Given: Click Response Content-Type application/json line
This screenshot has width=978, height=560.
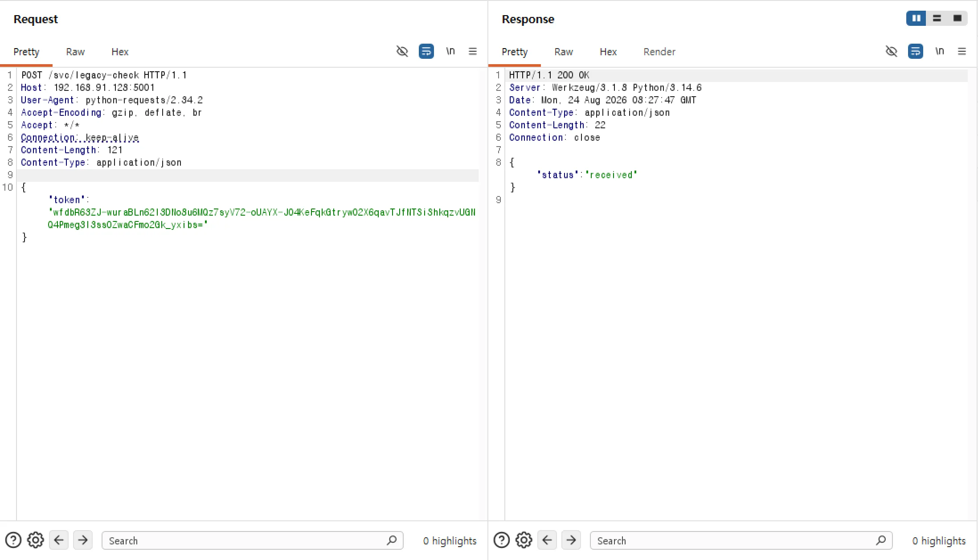Looking at the screenshot, I should [x=589, y=112].
